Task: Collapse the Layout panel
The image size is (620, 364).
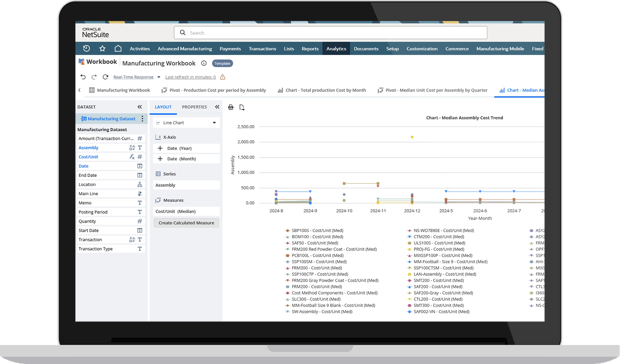Action: click(x=217, y=107)
